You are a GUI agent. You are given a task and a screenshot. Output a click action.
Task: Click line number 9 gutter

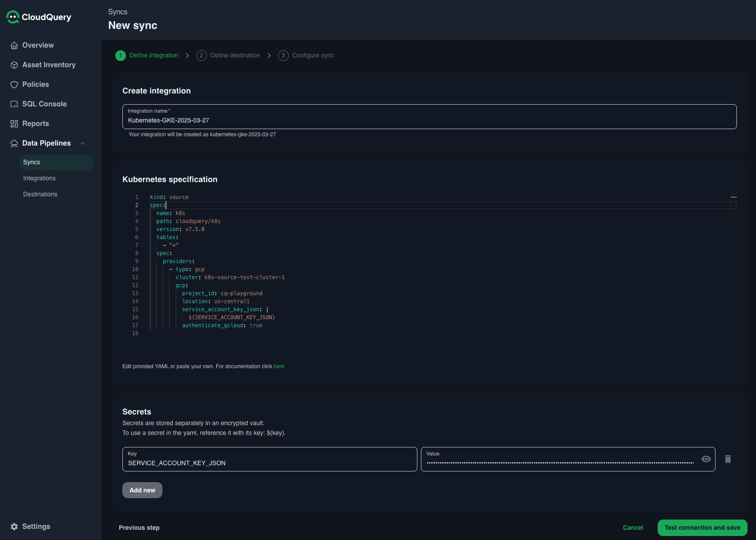137,261
